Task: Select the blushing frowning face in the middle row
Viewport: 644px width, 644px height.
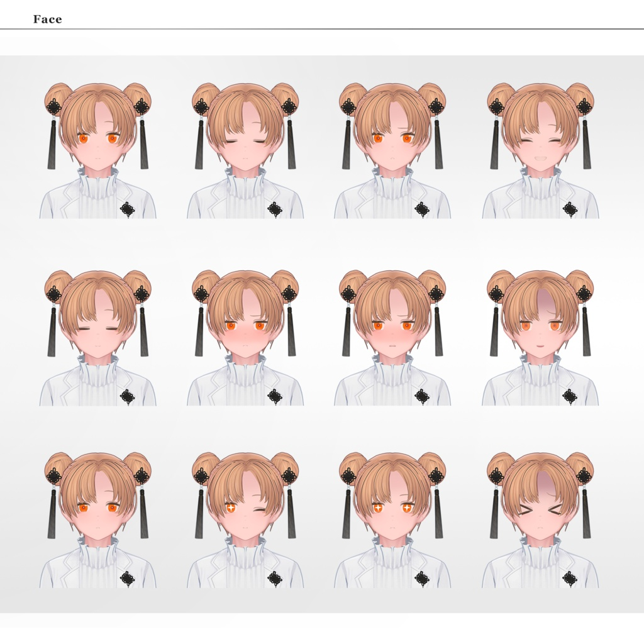Action: point(392,338)
